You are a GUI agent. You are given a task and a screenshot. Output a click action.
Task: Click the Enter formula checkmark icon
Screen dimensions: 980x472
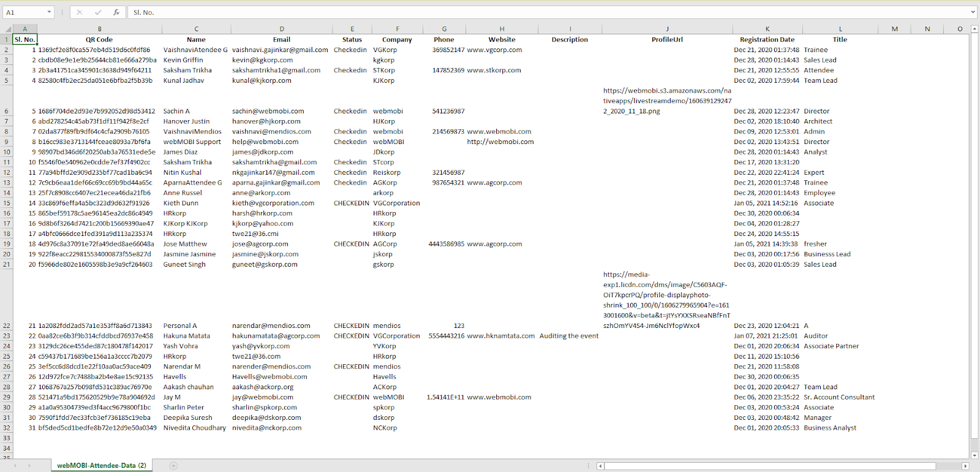(98, 12)
